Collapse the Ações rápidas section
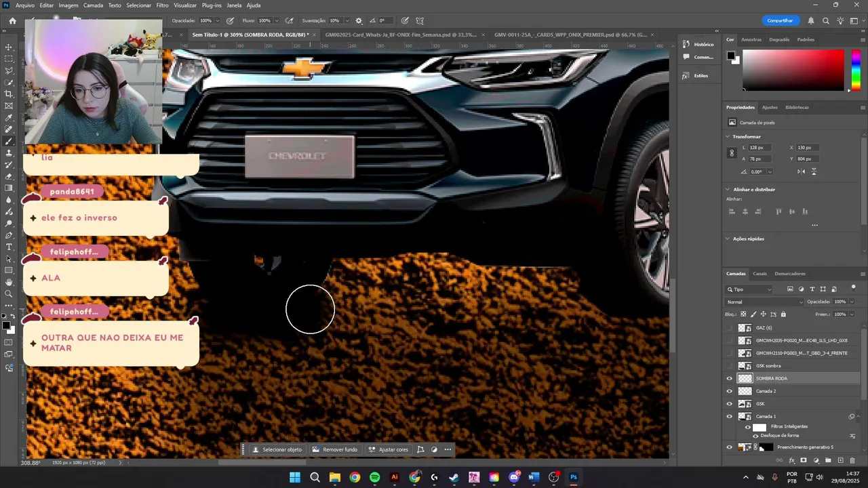This screenshot has width=868, height=488. click(728, 239)
